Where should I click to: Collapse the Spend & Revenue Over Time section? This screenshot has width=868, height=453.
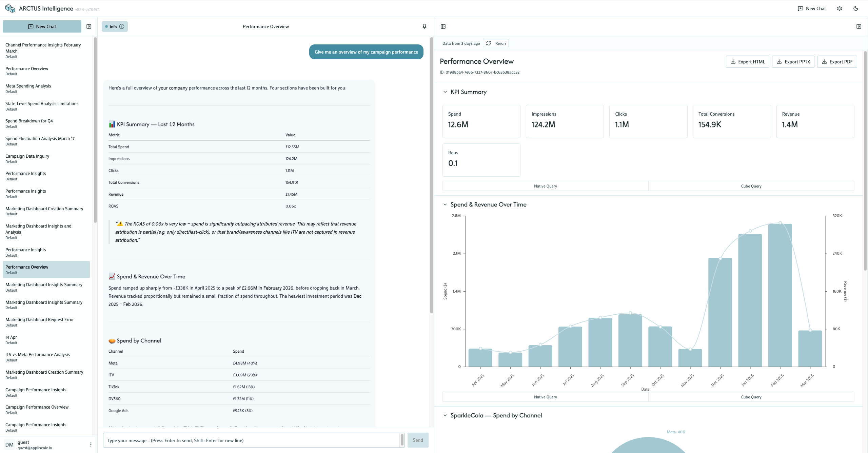(x=445, y=204)
